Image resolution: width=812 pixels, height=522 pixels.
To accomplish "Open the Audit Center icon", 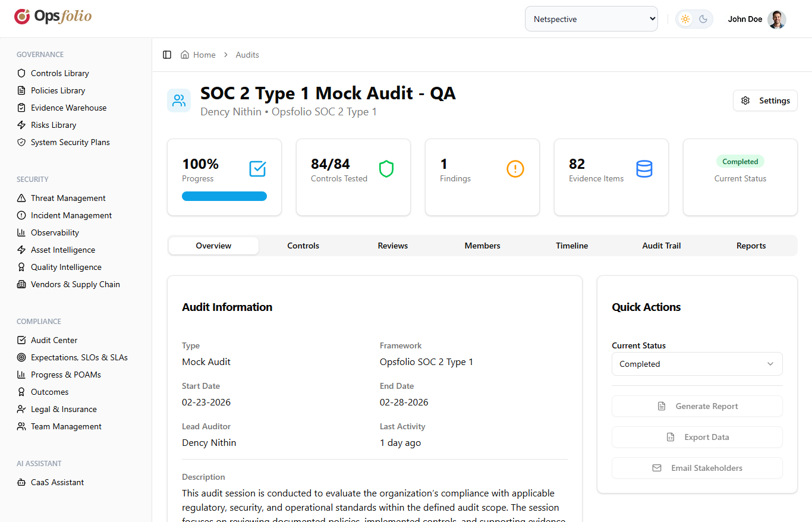I will [21, 340].
